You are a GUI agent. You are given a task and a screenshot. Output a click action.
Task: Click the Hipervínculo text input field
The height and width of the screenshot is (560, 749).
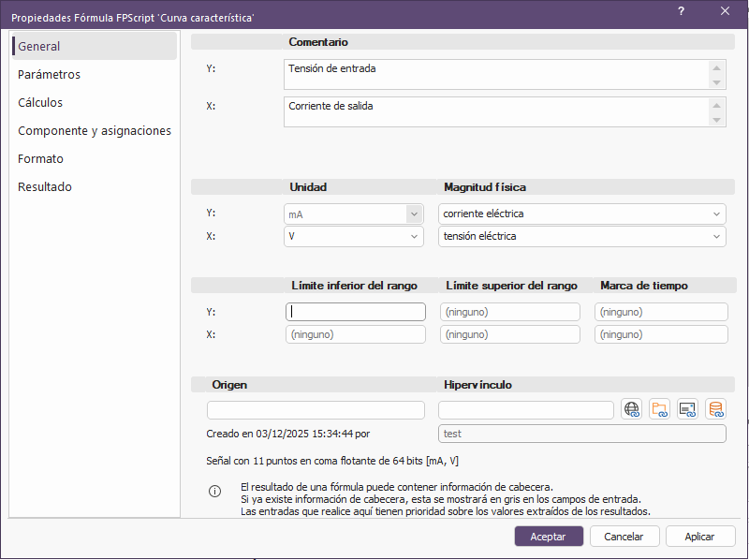[x=525, y=410]
